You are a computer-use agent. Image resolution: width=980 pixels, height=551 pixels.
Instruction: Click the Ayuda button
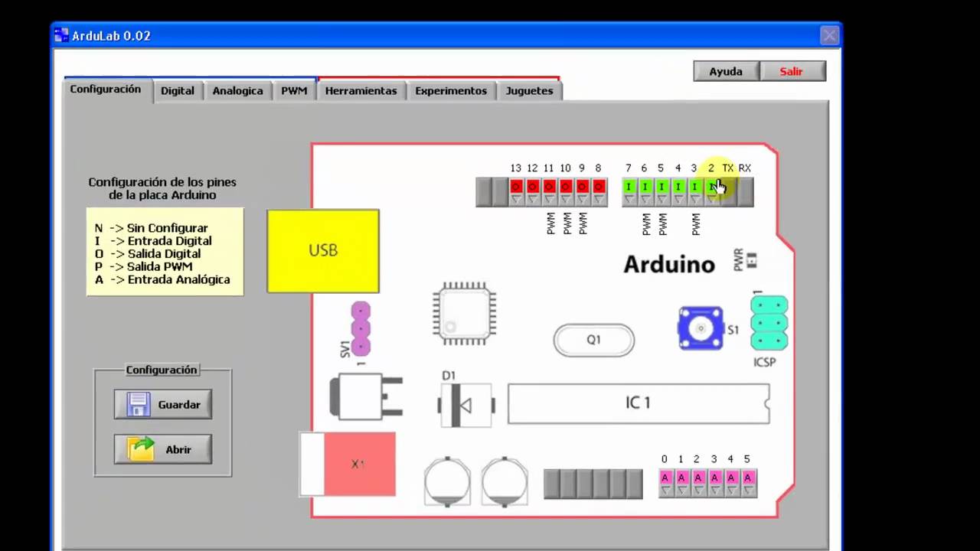click(725, 71)
